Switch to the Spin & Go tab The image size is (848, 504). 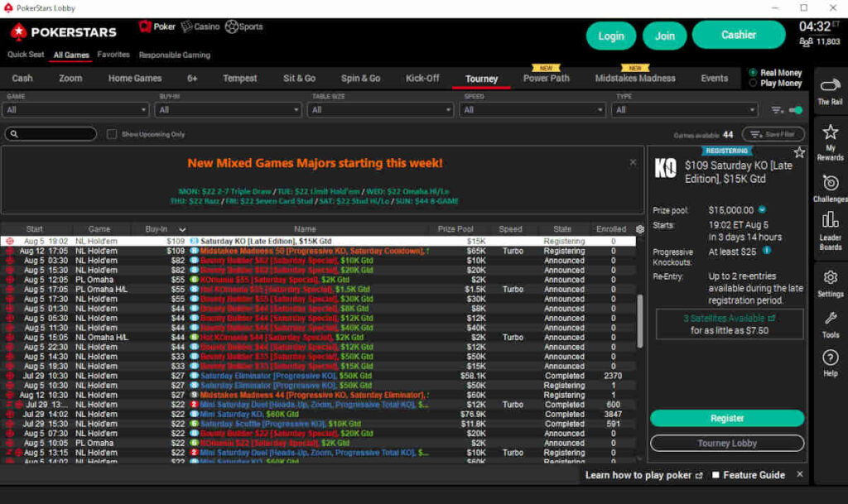click(x=360, y=79)
